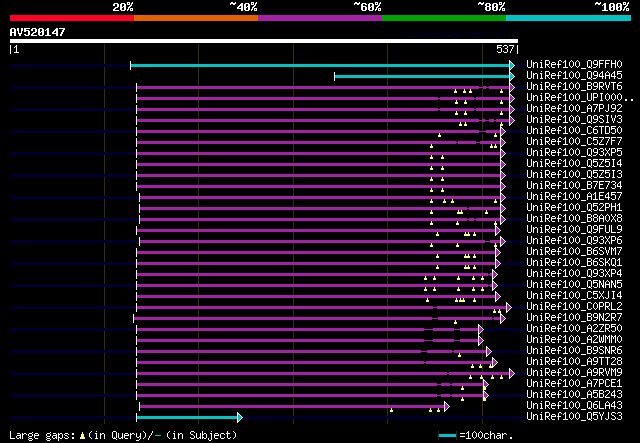Click the ~40% label in the header

click(x=243, y=7)
